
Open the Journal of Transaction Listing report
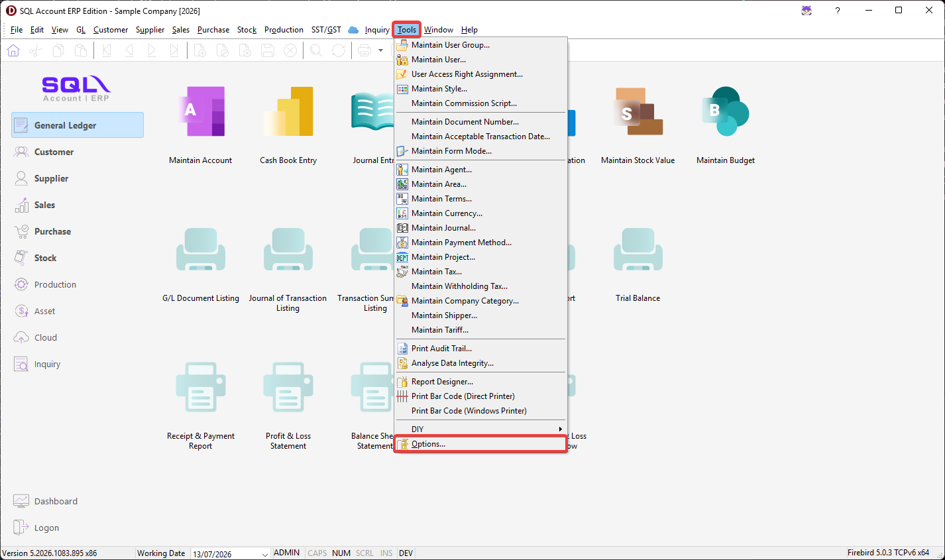(x=288, y=270)
